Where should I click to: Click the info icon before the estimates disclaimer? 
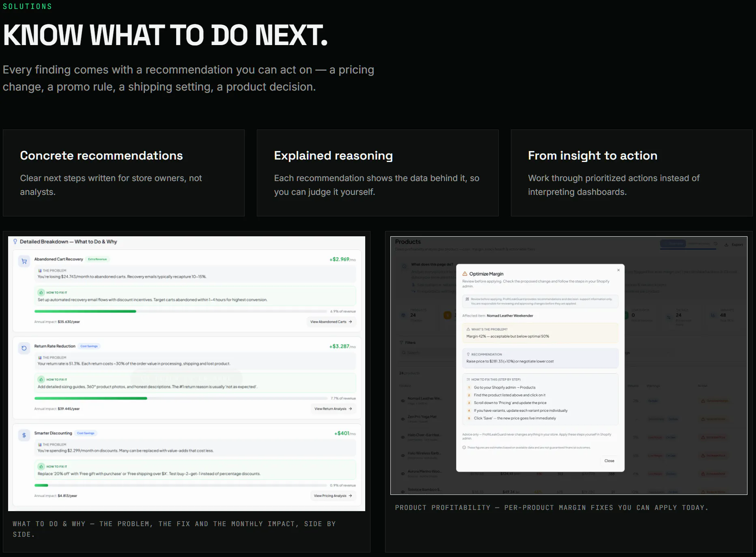464,447
